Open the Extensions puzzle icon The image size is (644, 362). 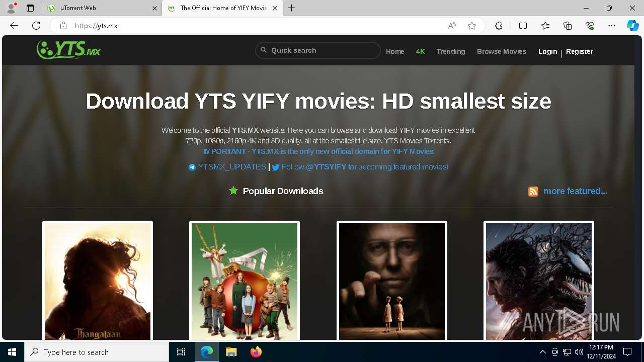pos(499,26)
